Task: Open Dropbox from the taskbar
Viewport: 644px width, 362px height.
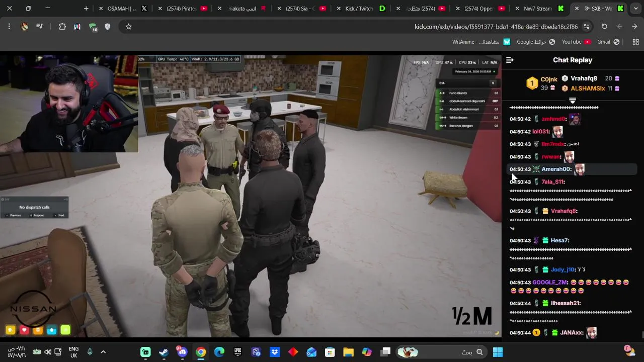Action: [x=275, y=352]
